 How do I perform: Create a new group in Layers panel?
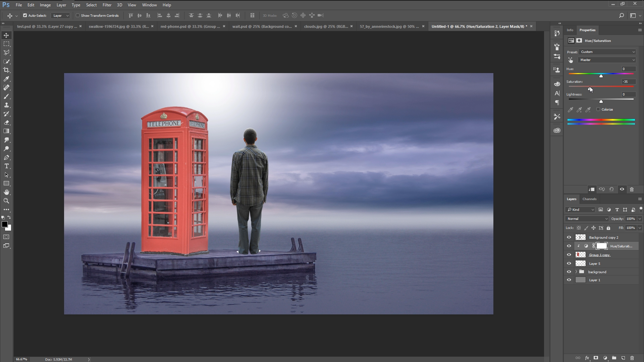pos(614,358)
